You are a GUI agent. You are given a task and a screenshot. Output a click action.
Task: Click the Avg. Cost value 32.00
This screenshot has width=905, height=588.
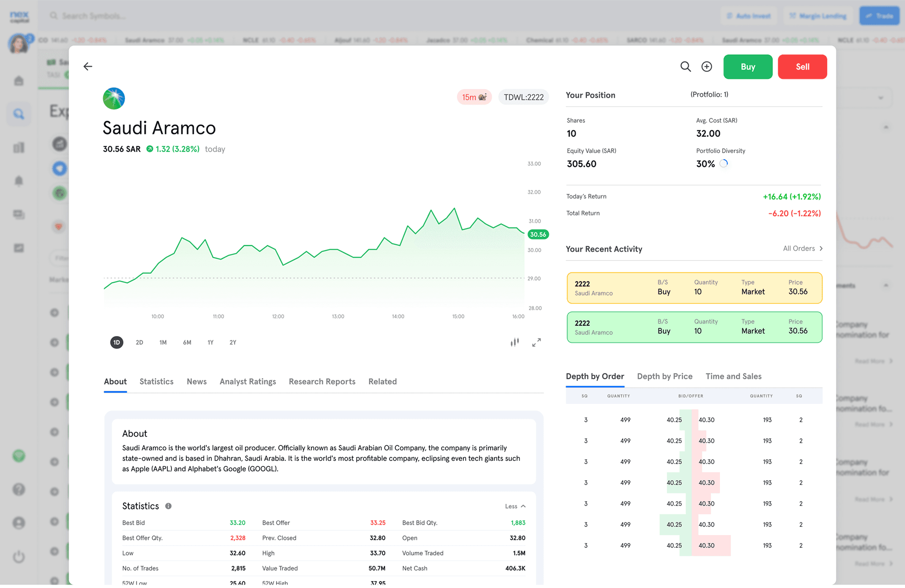click(x=708, y=133)
